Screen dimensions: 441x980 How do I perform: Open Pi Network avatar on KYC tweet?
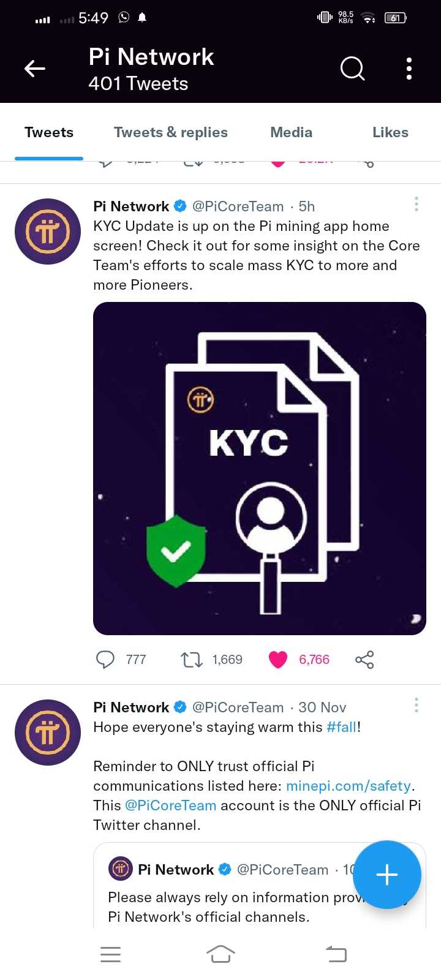(48, 232)
